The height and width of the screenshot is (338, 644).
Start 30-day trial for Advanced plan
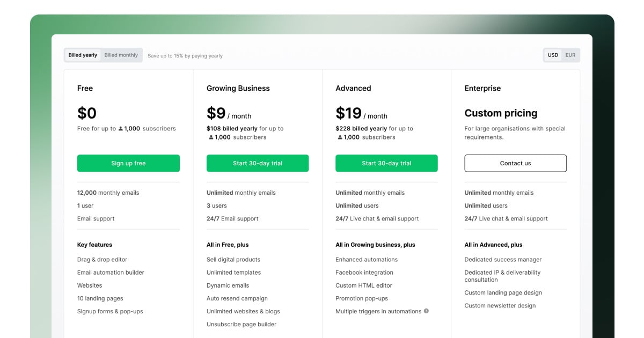coord(386,163)
